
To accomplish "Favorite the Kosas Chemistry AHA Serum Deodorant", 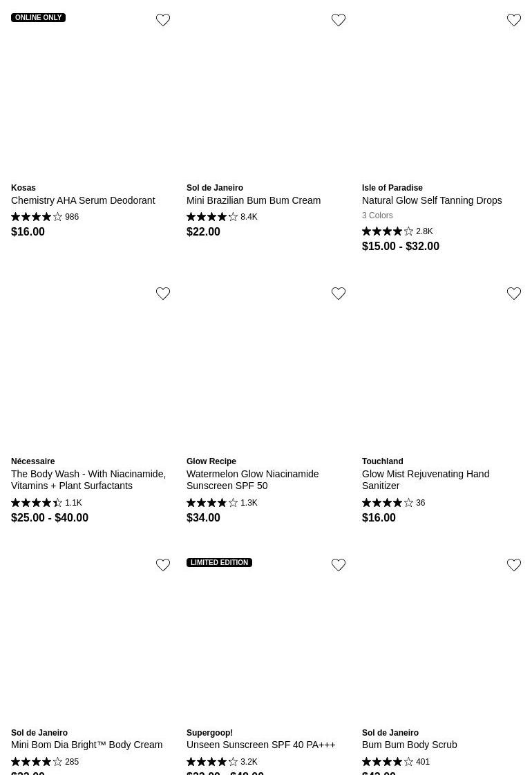I will coord(163,20).
